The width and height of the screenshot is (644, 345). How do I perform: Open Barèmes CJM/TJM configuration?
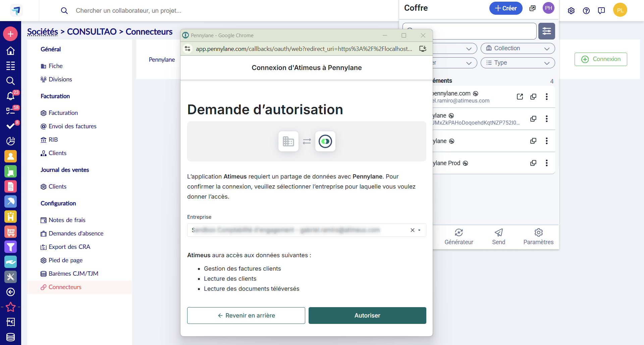[x=69, y=274]
